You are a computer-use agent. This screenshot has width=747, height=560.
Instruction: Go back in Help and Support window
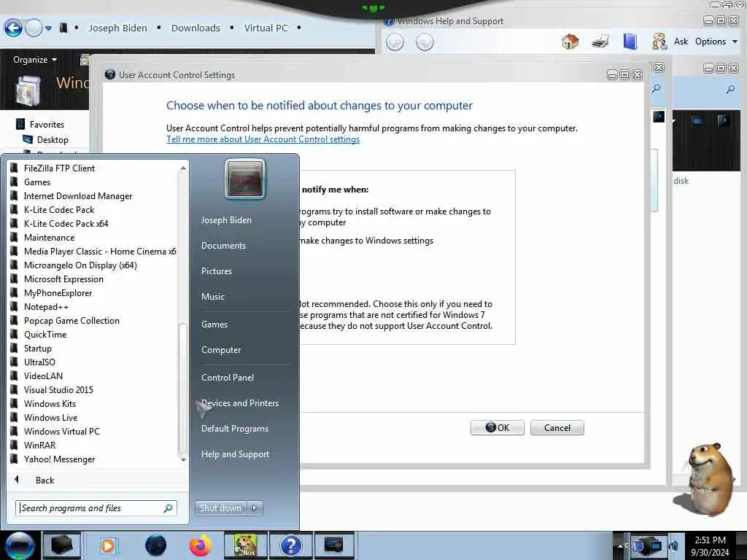pos(395,42)
